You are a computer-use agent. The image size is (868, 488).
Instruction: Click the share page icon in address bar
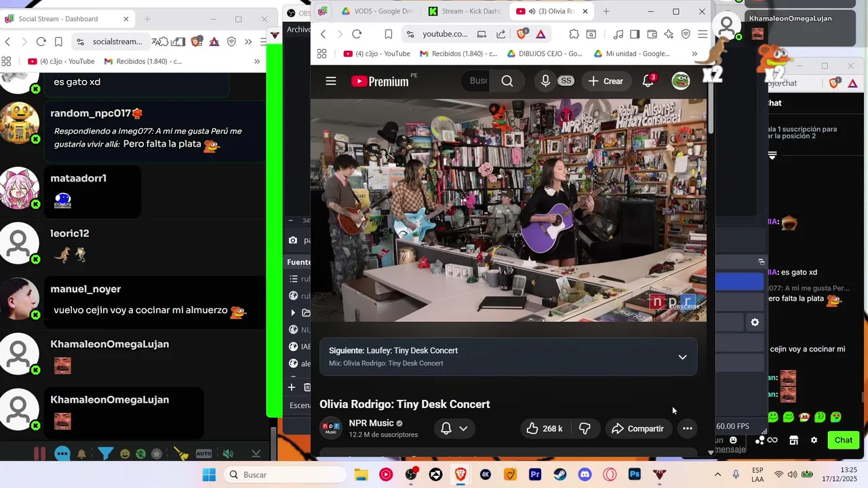point(500,34)
